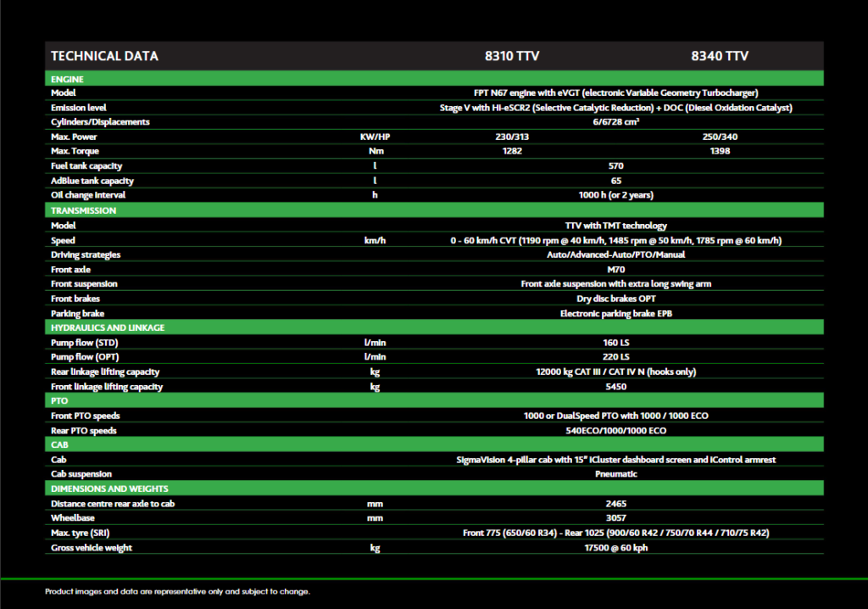Select the 160 LS pump flow value
Image resolution: width=868 pixels, height=609 pixels.
[616, 343]
